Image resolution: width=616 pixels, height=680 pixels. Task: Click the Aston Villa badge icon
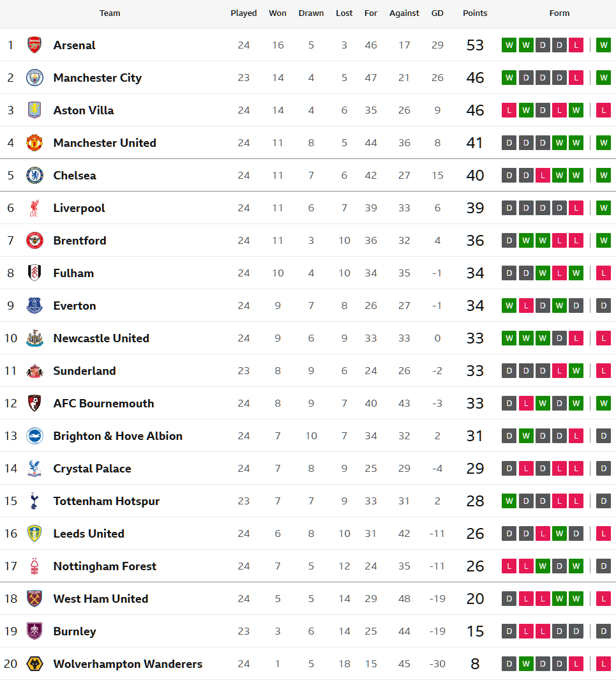coord(34,110)
